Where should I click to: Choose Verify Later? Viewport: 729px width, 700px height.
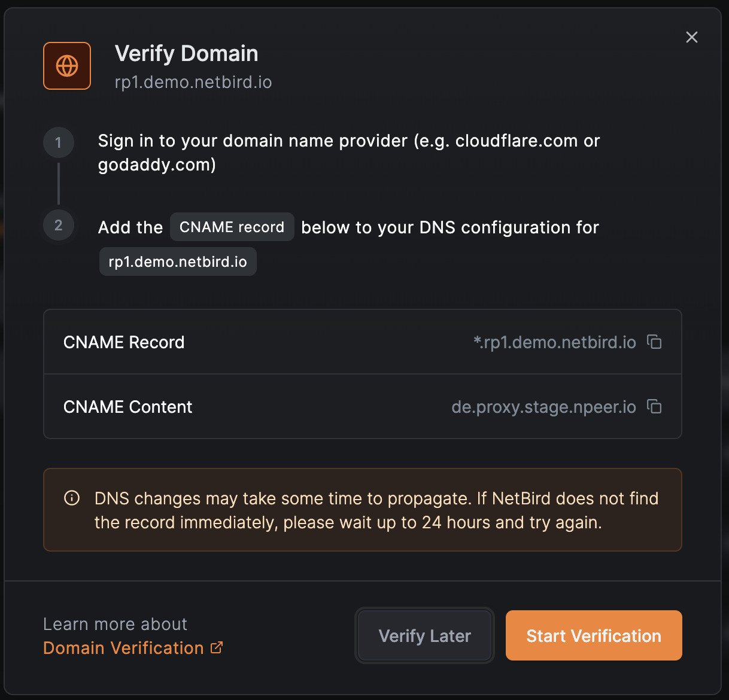point(425,635)
